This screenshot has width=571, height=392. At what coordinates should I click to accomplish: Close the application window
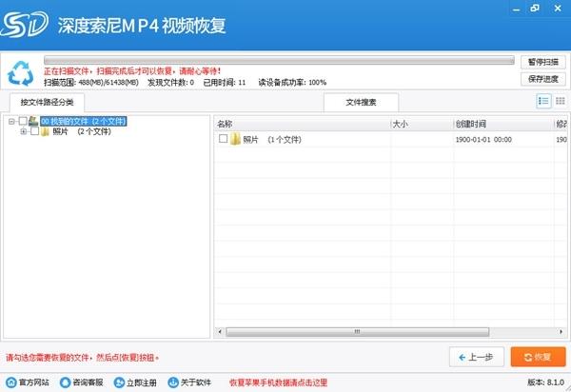(x=558, y=8)
